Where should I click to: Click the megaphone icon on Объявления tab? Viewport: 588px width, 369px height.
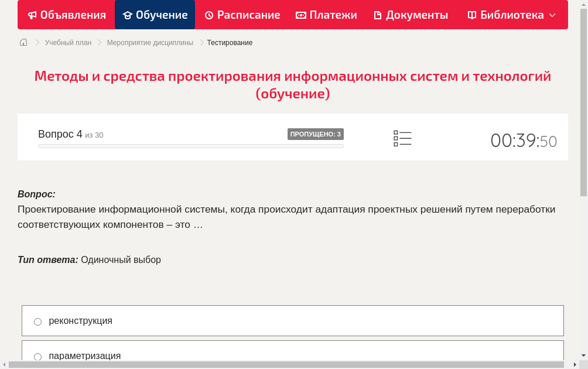tap(32, 15)
